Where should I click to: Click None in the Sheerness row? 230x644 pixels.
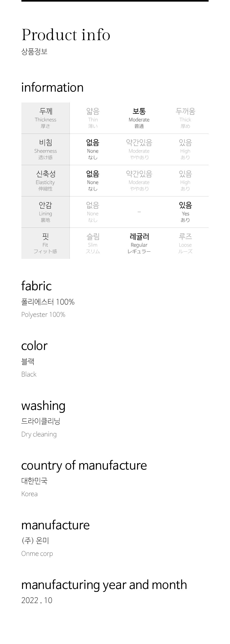tap(93, 149)
